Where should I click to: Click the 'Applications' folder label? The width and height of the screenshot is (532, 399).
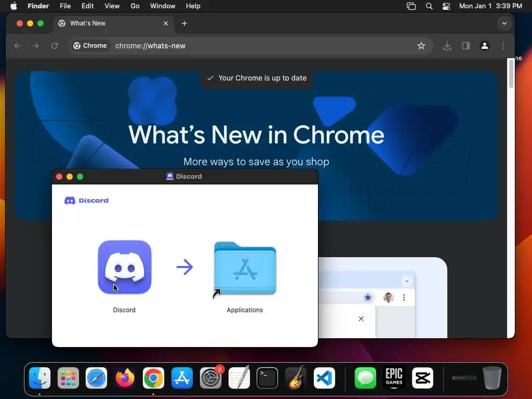click(x=245, y=310)
